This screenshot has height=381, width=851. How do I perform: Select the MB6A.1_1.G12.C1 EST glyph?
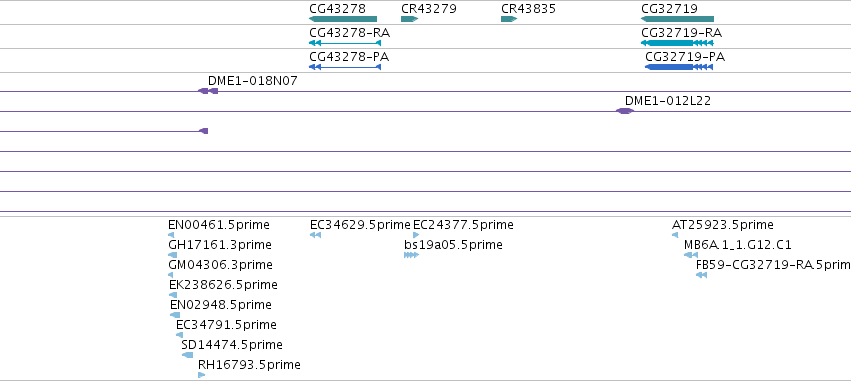[x=691, y=255]
